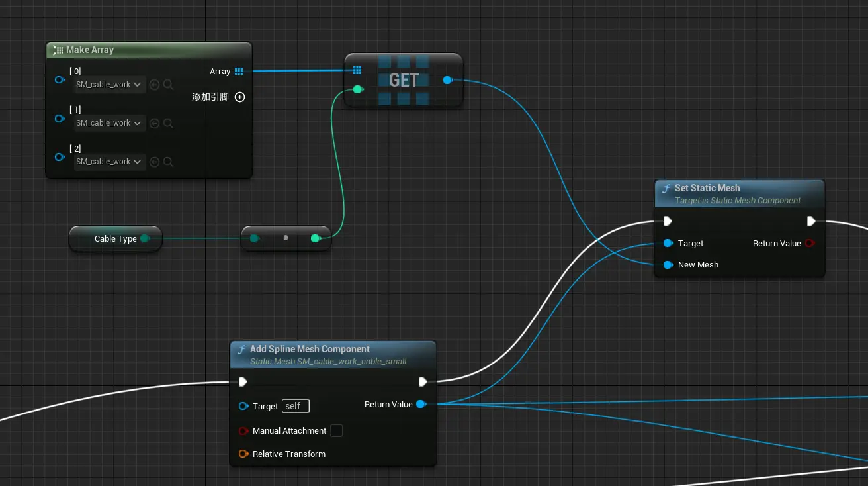This screenshot has height=486, width=868.
Task: Click the GET node output pin
Action: point(447,80)
